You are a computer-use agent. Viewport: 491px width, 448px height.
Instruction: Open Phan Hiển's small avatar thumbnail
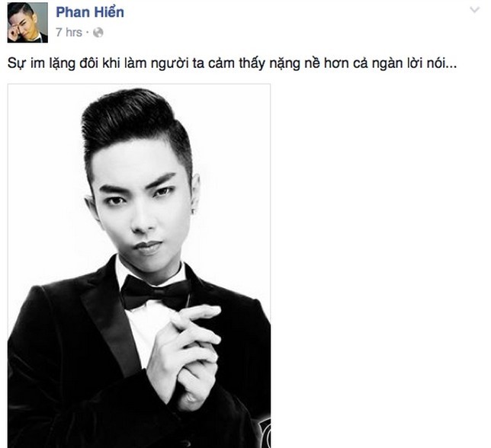point(27,23)
